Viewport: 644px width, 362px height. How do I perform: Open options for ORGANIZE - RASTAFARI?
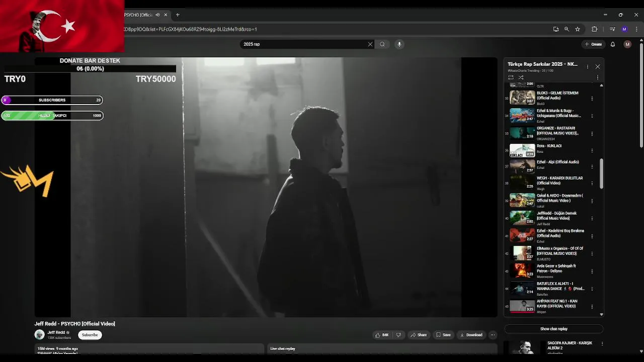tap(592, 133)
